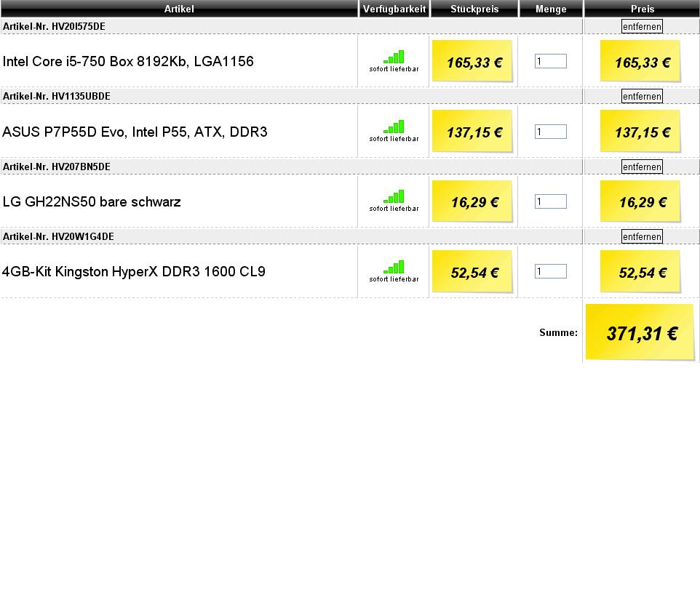Click article number HV207BN5DE
This screenshot has height=597, width=700.
point(81,167)
